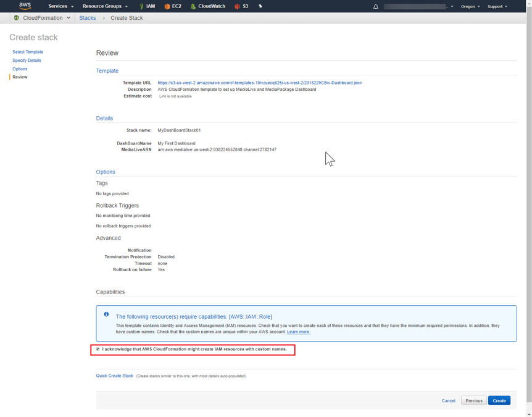Click the Learn more link
Screen dimensions: 532x417
pos(298,332)
